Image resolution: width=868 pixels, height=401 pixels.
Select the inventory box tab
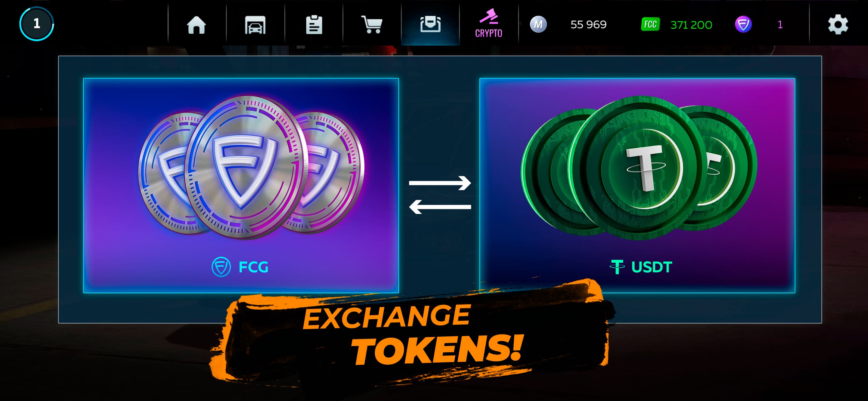(430, 24)
